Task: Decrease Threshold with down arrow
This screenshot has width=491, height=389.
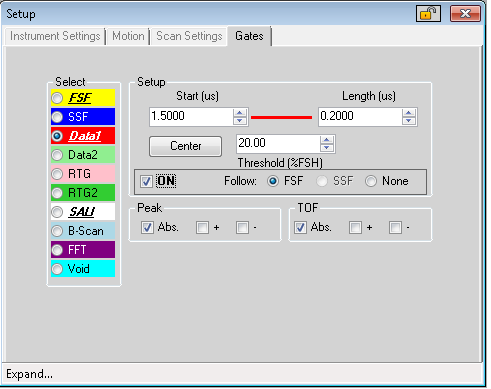Action: 327,148
